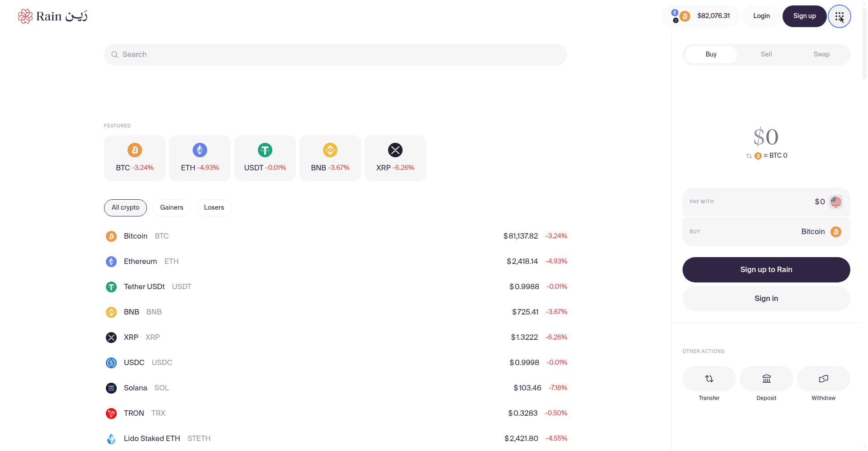Image resolution: width=868 pixels, height=451 pixels.
Task: Select the ETH featured card icon
Action: (x=200, y=150)
